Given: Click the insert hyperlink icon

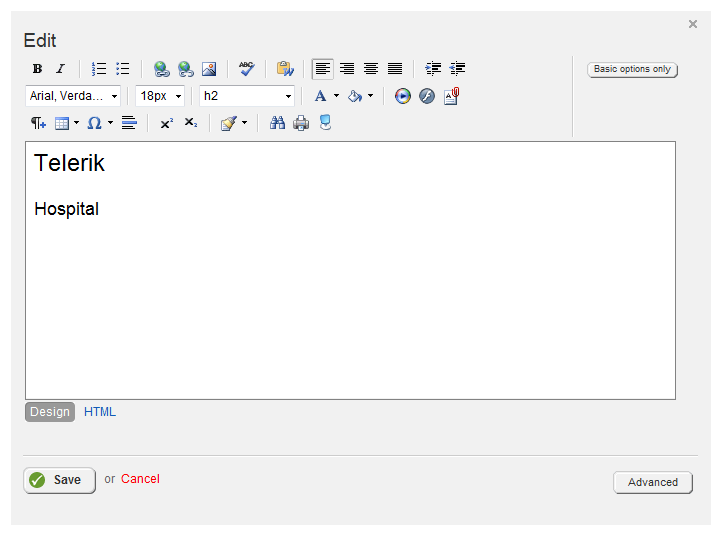Looking at the screenshot, I should pyautogui.click(x=161, y=69).
